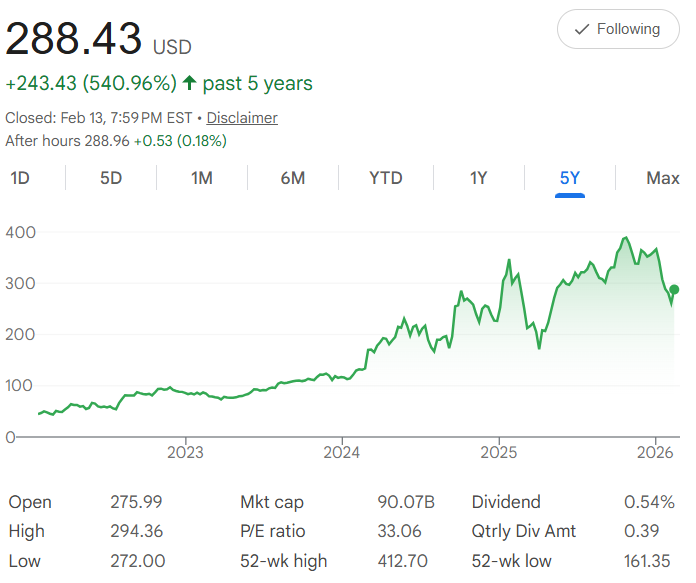Select the 1D time range tab
Viewport: 696px width, 583px height.
point(20,178)
